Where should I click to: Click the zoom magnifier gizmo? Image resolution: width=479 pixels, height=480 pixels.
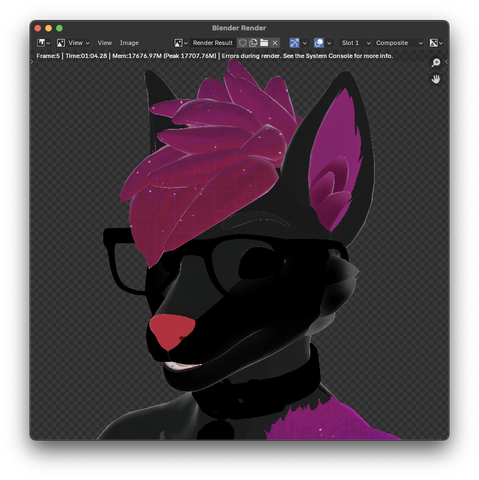(436, 63)
